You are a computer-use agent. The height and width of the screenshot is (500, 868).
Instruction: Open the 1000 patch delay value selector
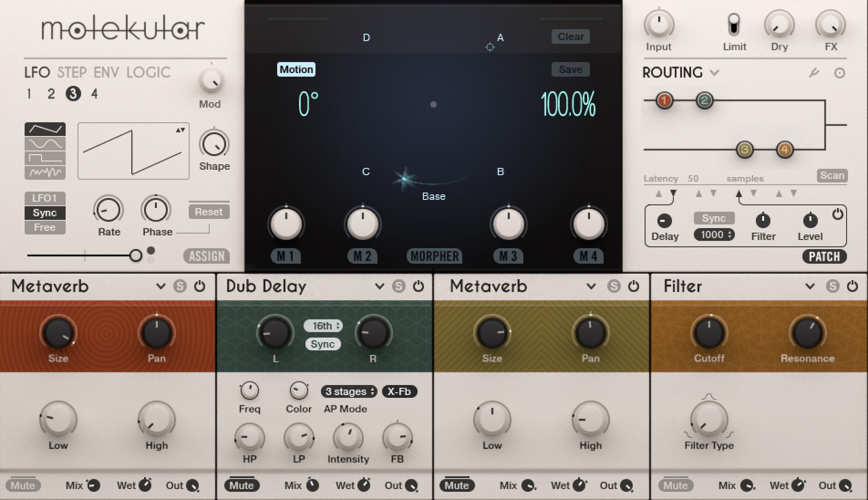[x=714, y=234]
